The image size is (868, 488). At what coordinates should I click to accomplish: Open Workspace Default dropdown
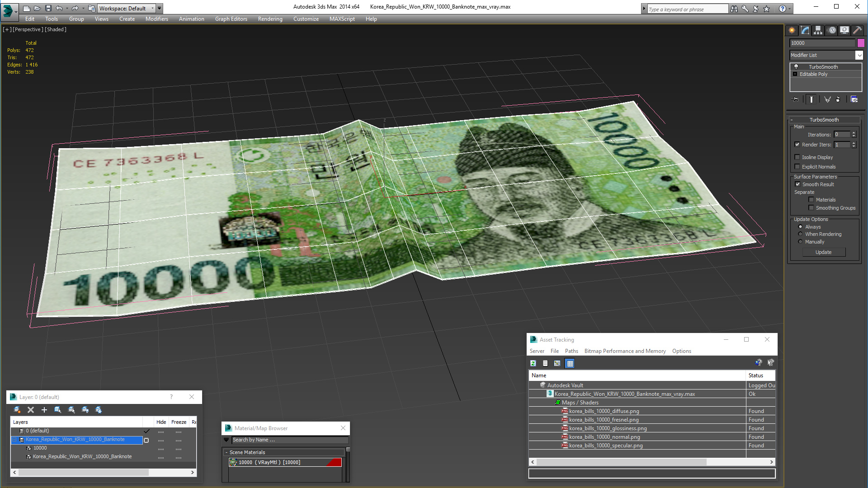click(x=127, y=8)
